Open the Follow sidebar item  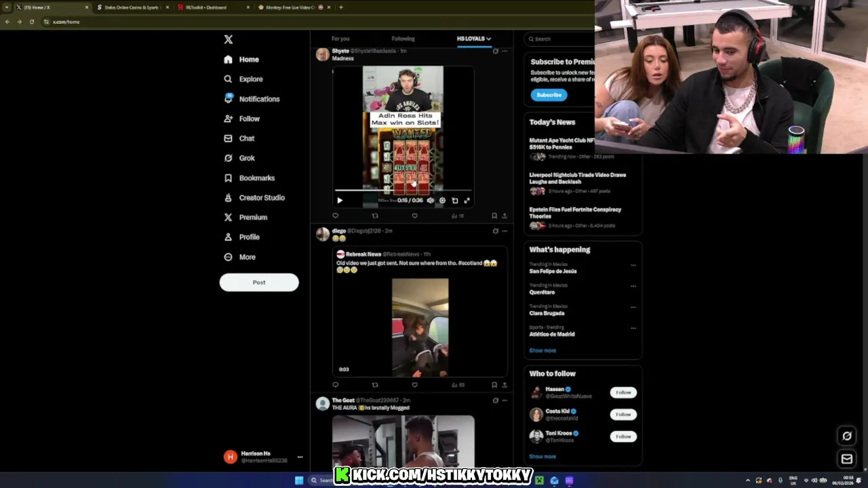(x=241, y=119)
